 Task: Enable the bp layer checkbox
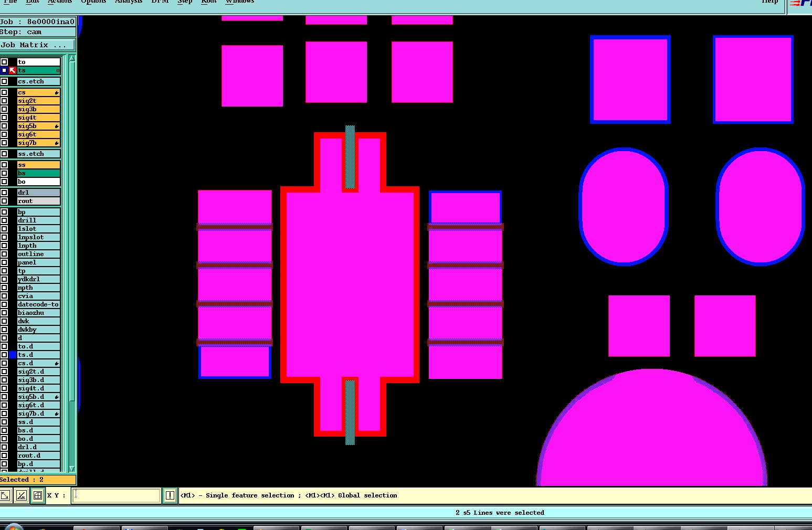(4, 212)
